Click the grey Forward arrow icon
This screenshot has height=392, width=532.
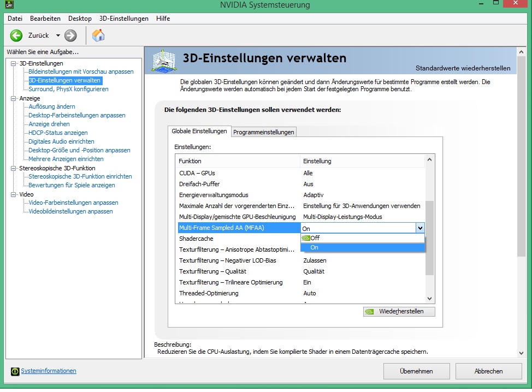[70, 35]
